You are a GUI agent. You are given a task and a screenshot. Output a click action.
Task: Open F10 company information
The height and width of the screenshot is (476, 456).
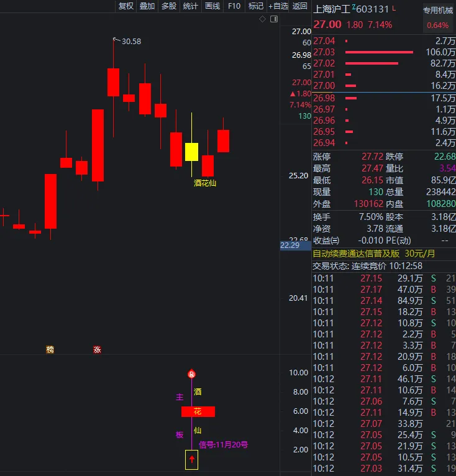tap(234, 6)
